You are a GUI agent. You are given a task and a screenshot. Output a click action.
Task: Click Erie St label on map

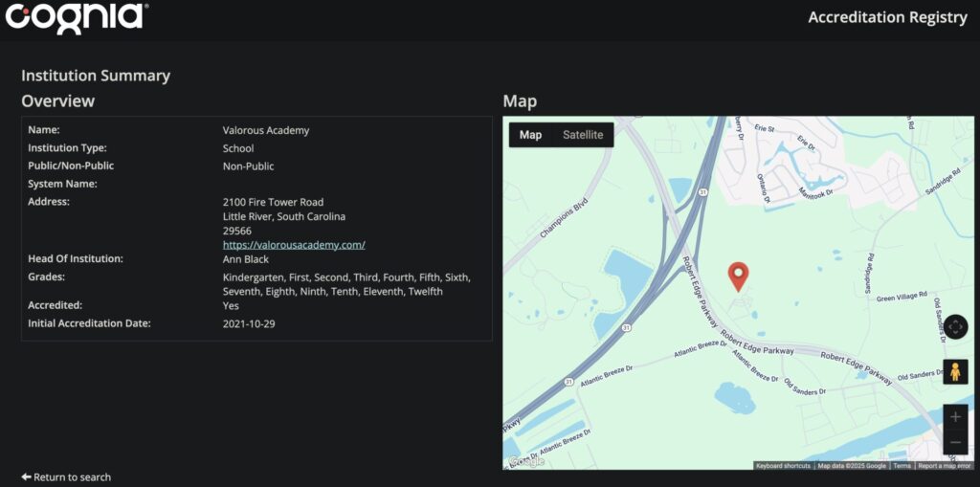point(765,128)
